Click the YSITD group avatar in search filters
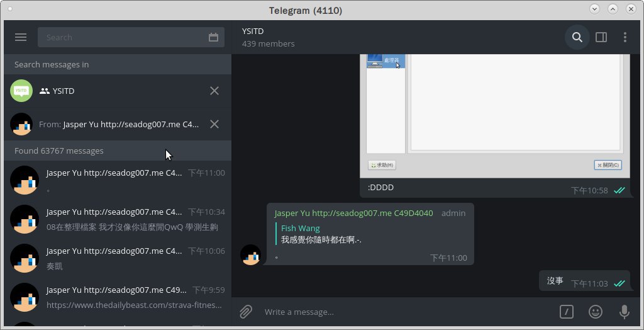This screenshot has height=330, width=644. click(x=21, y=91)
